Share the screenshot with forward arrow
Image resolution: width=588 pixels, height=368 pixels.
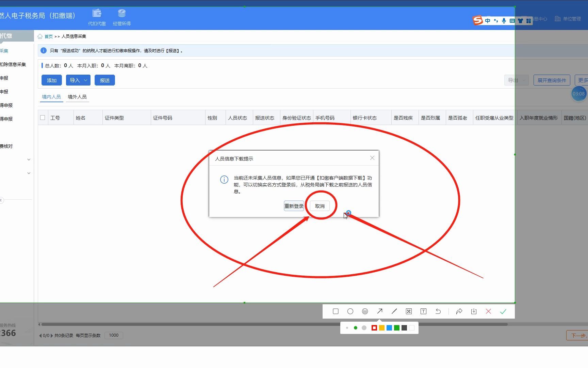point(459,311)
